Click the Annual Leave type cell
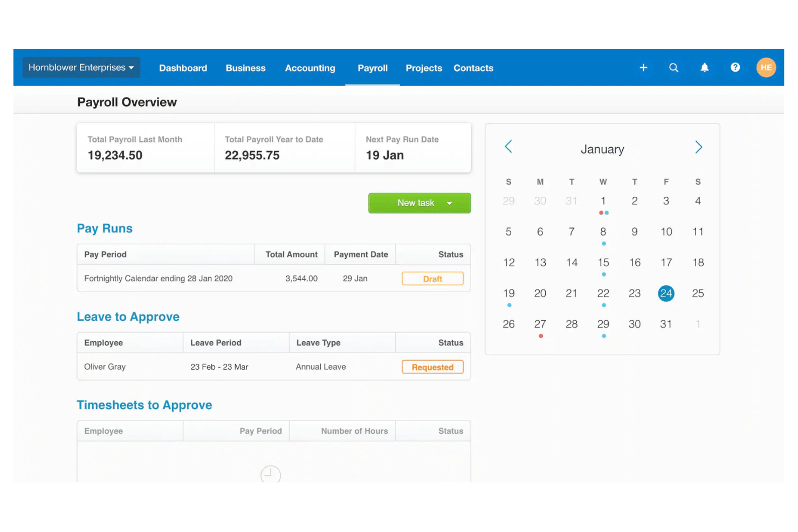 (321, 367)
